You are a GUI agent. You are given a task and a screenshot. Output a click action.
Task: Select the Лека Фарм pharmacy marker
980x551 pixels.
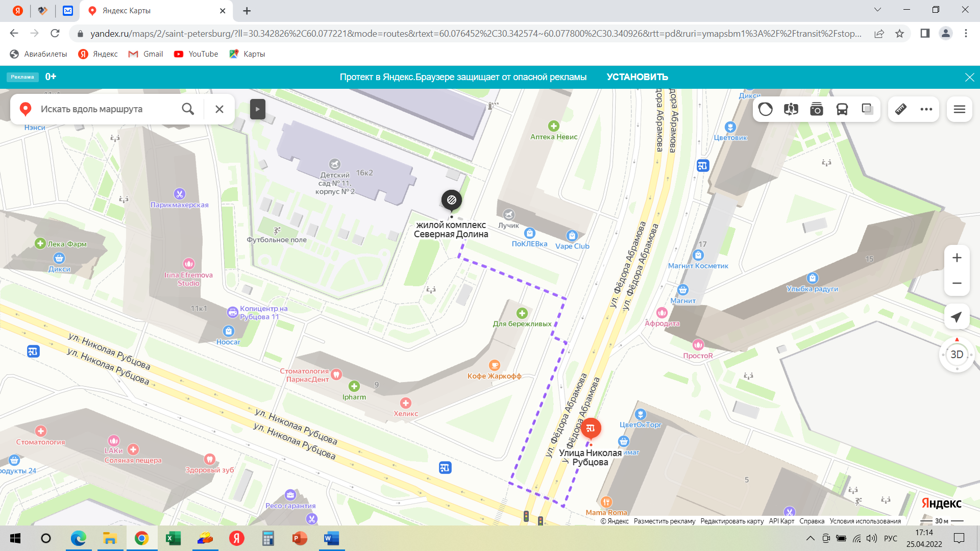point(40,243)
